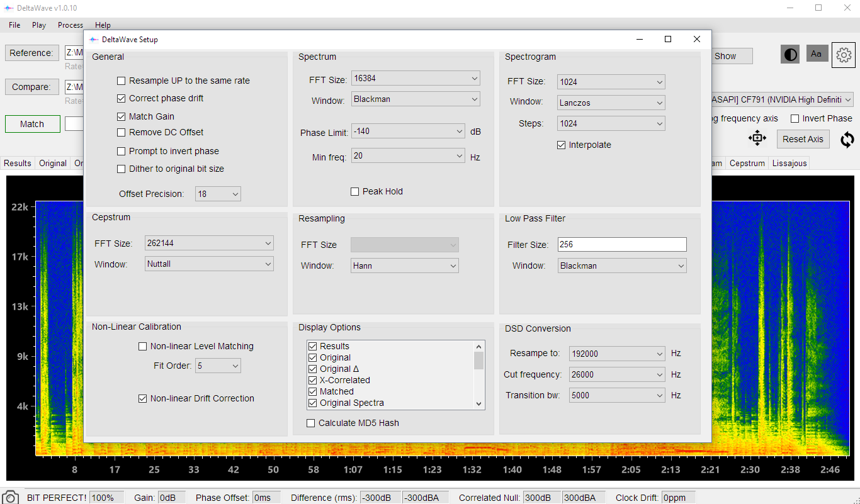This screenshot has height=504, width=860.
Task: Open Resampling Window dropdown set to Hann
Action: (x=405, y=266)
